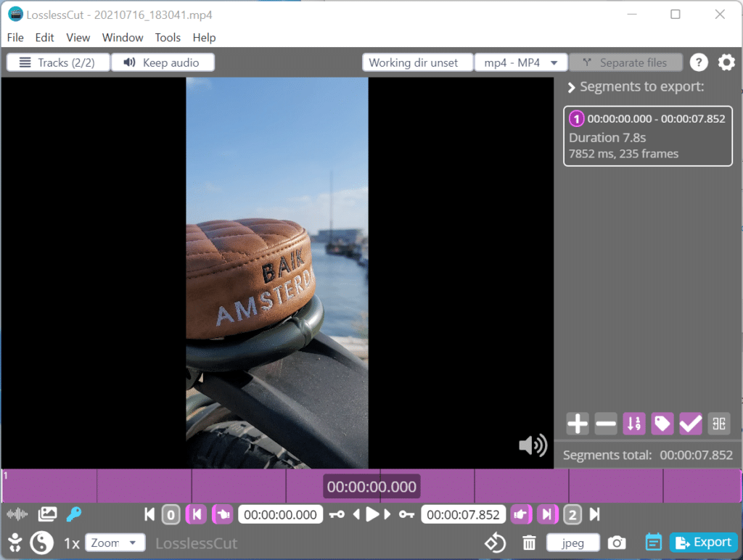Viewport: 743px width, 560px height.
Task: Click the segment tag label icon
Action: pos(662,424)
